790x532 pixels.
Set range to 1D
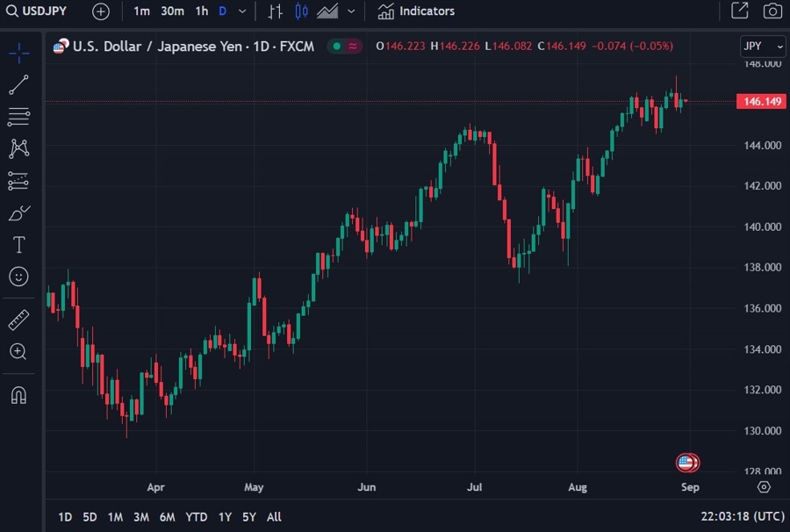pyautogui.click(x=65, y=517)
